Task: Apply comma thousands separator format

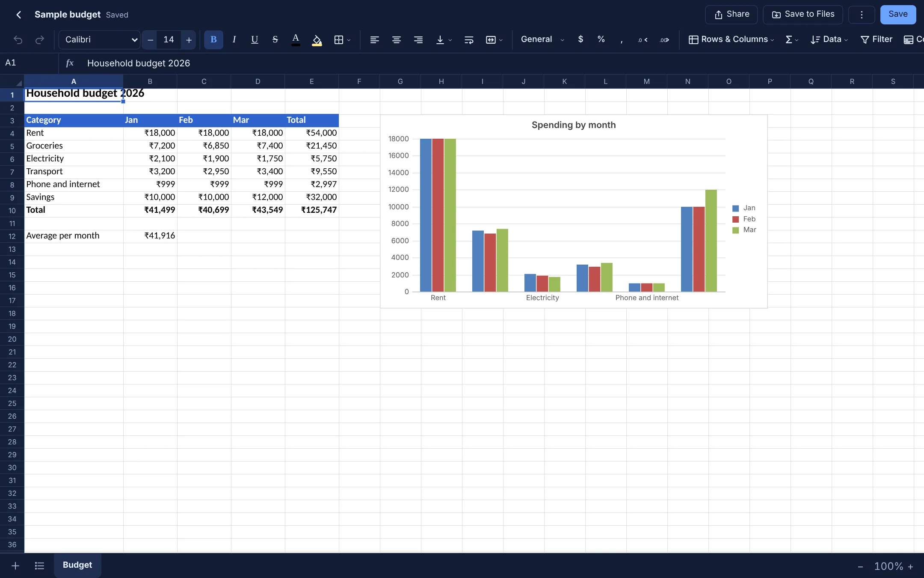Action: pos(622,40)
